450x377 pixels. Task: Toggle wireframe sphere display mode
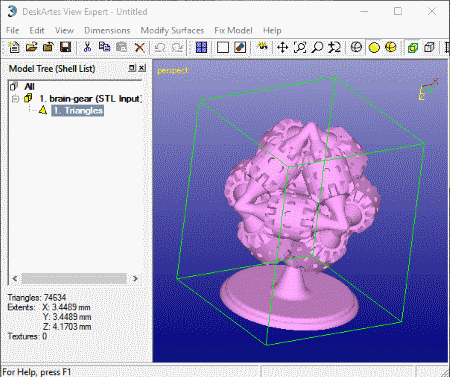point(356,47)
